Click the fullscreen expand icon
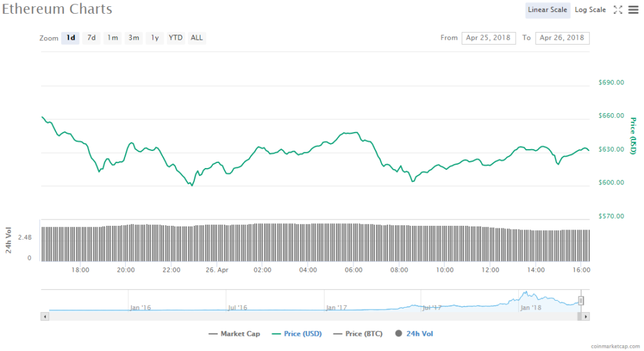Screen dimensions: 644x351 (x=618, y=9)
